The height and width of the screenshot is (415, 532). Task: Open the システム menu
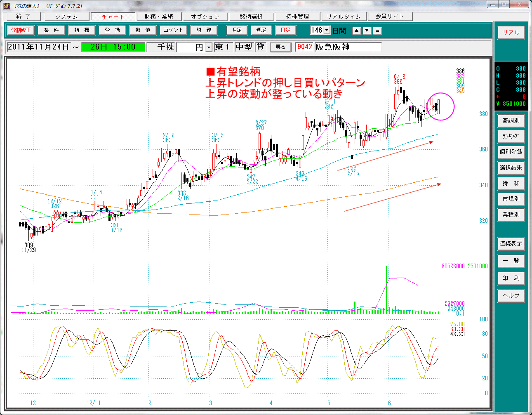click(66, 17)
